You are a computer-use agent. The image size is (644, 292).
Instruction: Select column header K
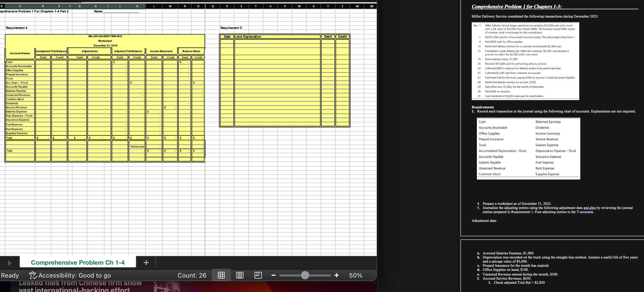[x=137, y=6]
